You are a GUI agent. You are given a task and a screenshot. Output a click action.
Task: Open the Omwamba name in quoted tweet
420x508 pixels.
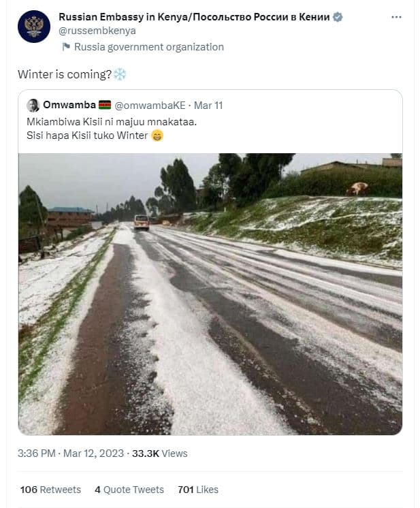69,106
